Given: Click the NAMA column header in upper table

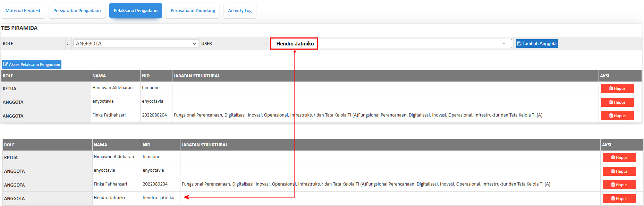Looking at the screenshot, I should (99, 76).
